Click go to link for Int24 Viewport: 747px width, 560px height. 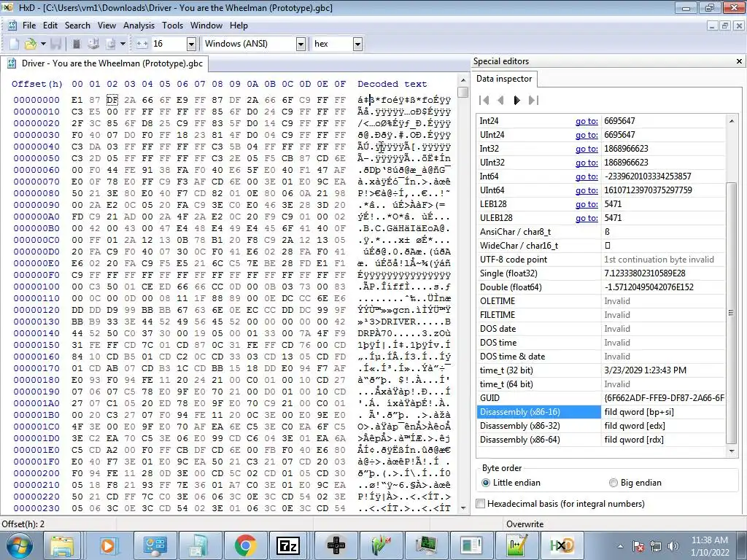587,121
